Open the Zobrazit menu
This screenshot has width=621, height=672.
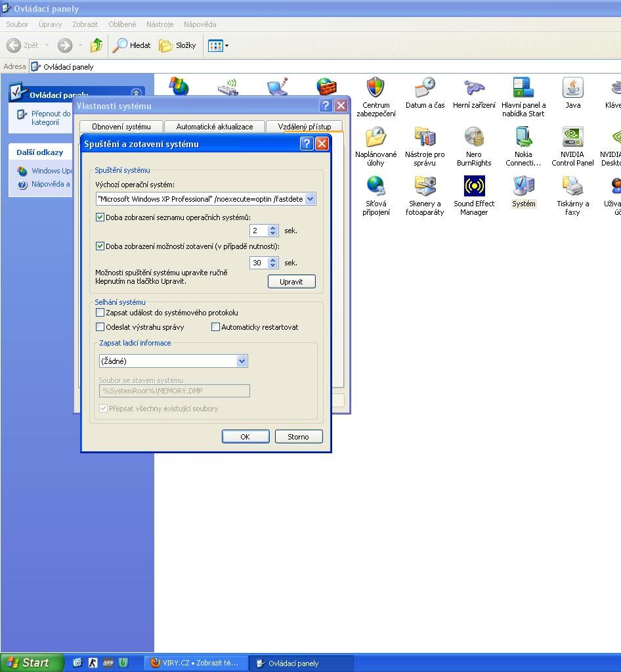coord(85,24)
